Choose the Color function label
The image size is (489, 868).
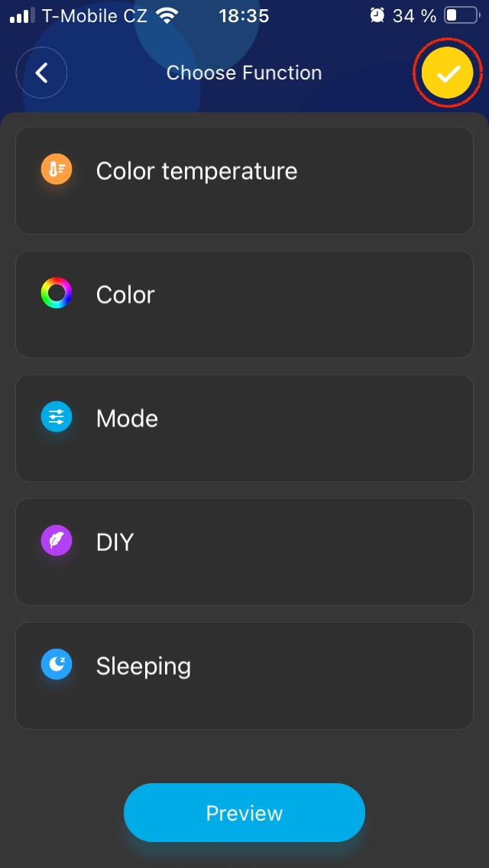click(x=125, y=295)
